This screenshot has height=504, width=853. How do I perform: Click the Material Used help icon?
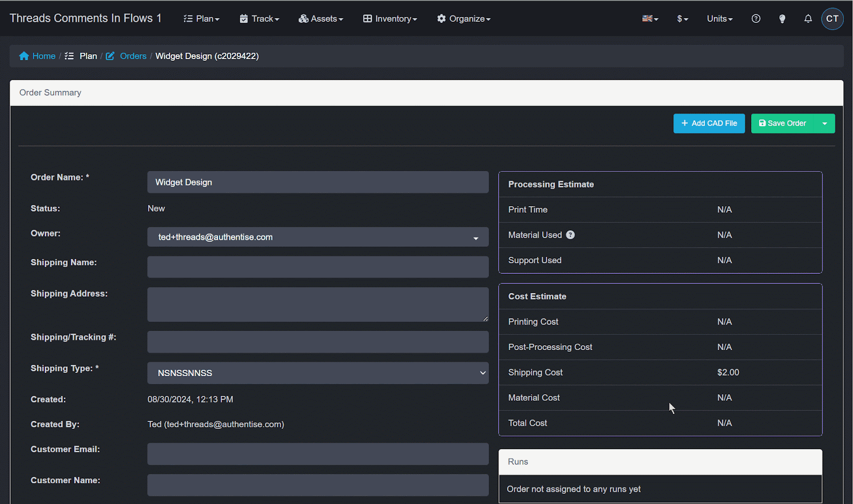click(x=570, y=235)
